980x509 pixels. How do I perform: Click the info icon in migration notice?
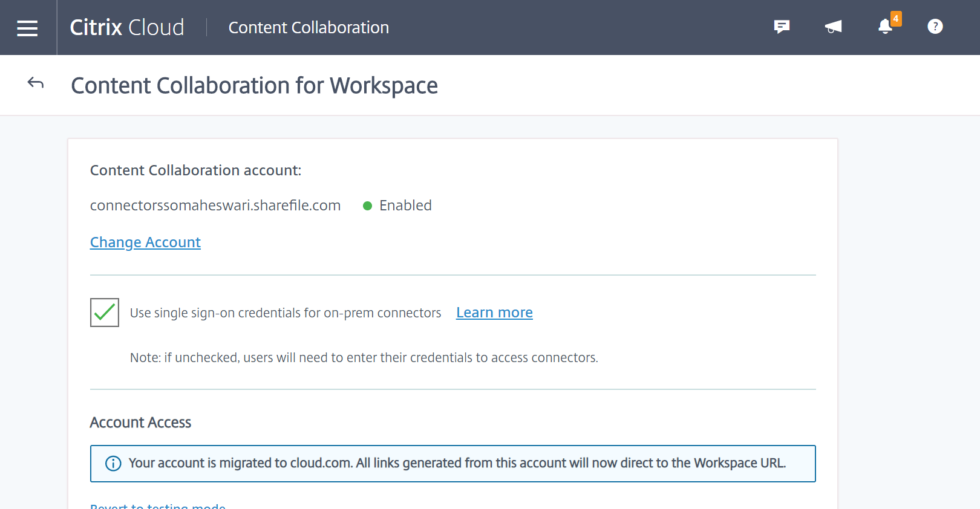(x=113, y=464)
